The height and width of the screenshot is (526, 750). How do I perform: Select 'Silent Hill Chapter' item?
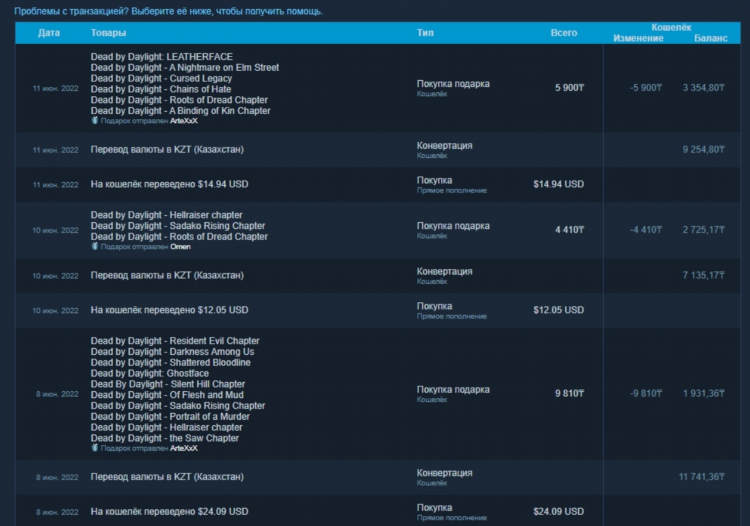168,384
